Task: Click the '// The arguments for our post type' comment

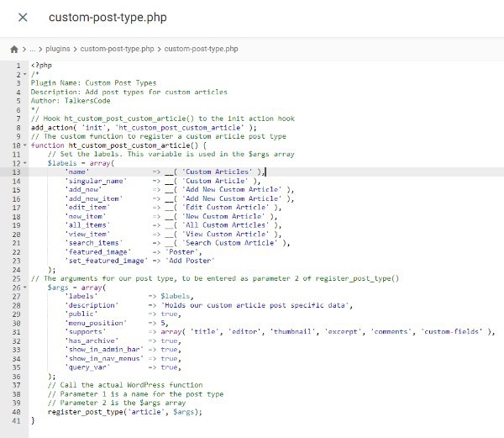Action: click(215, 278)
